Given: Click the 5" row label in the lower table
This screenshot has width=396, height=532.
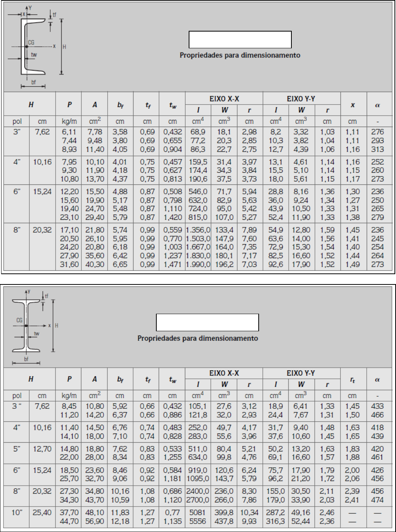Looking at the screenshot, I should (17, 449).
